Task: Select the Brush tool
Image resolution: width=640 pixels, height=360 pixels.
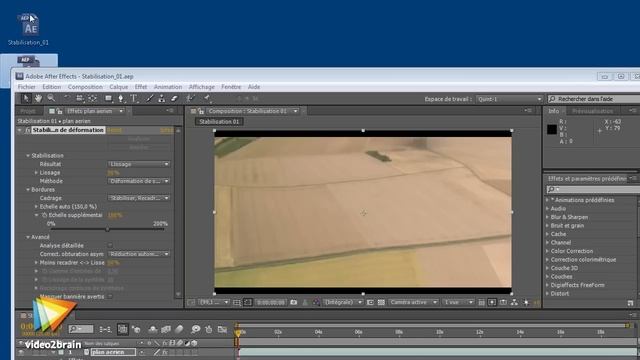Action: (149, 98)
